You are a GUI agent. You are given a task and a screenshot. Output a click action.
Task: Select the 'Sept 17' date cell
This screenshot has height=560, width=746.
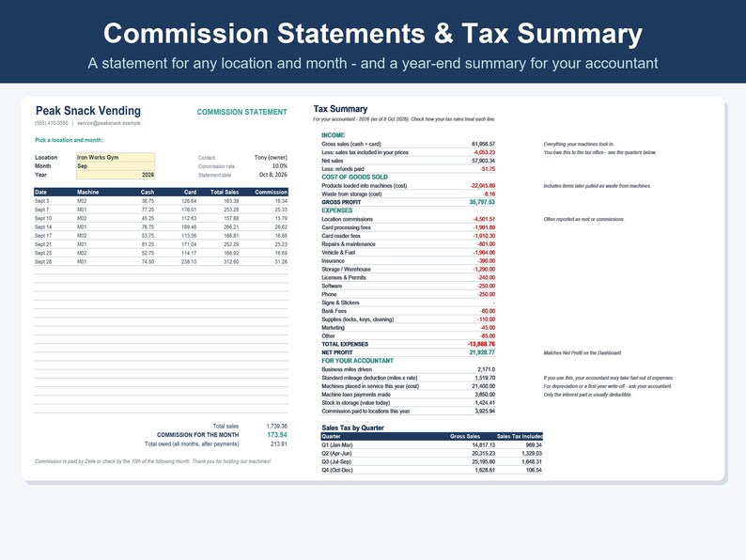click(x=43, y=236)
